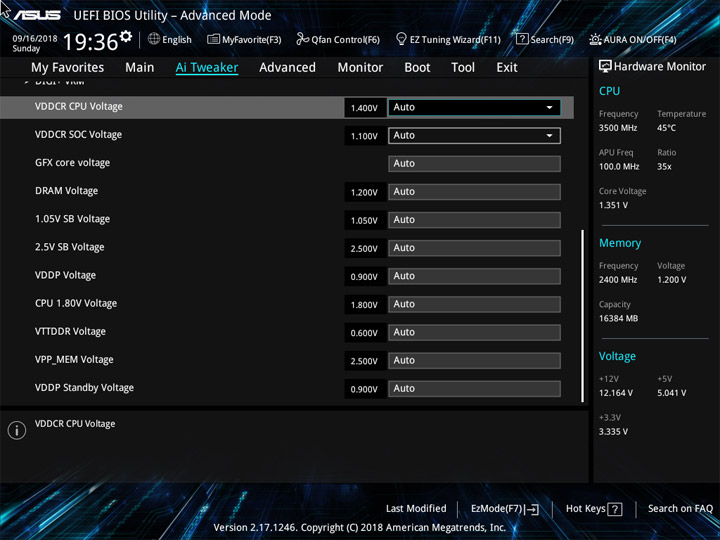Click the DRAM 1.200V current value
Screen dimensions: 720x540
point(365,192)
